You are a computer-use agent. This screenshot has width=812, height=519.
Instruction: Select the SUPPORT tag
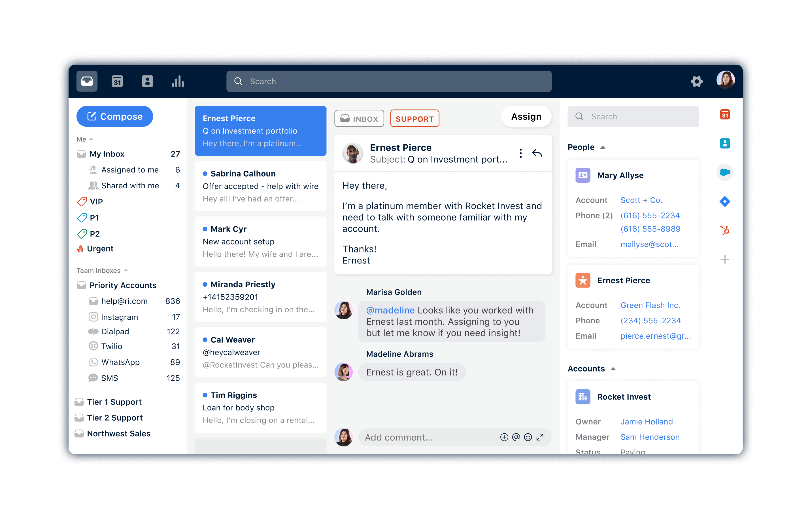[x=414, y=119]
